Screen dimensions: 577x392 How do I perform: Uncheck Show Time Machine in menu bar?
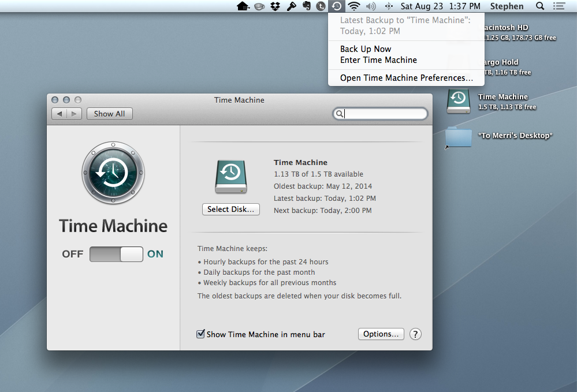(200, 334)
